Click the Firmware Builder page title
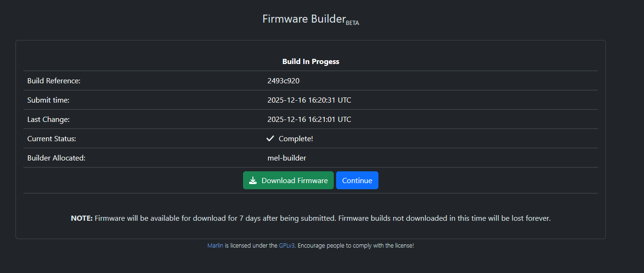644x273 pixels. pos(304,19)
